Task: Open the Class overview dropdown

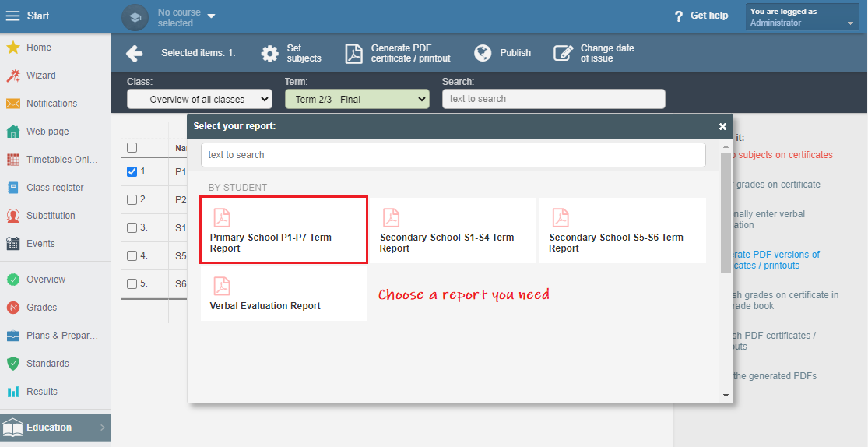Action: pyautogui.click(x=199, y=99)
